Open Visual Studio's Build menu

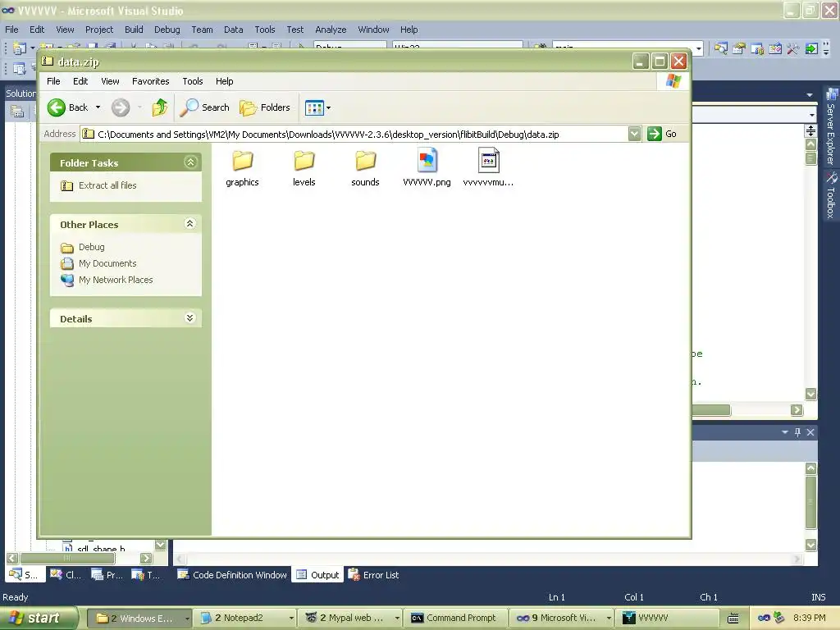pos(134,30)
